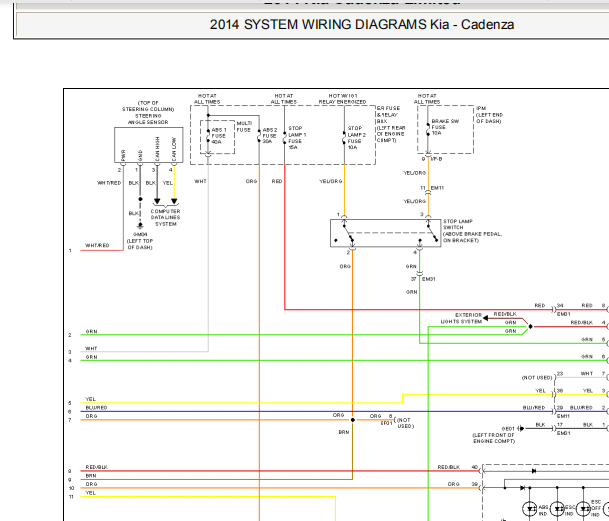Image resolution: width=609 pixels, height=521 pixels.
Task: Click the 'EM01' label beside connector 37
Action: tap(428, 279)
